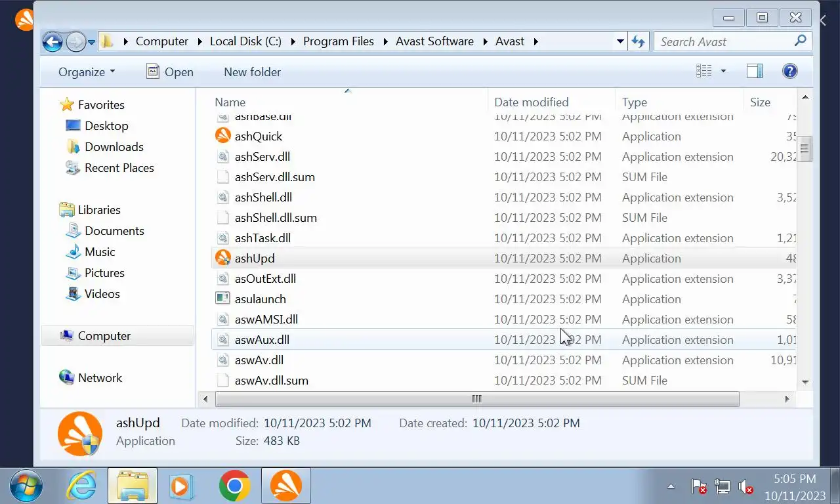
Task: Click the Help question mark icon
Action: (790, 71)
